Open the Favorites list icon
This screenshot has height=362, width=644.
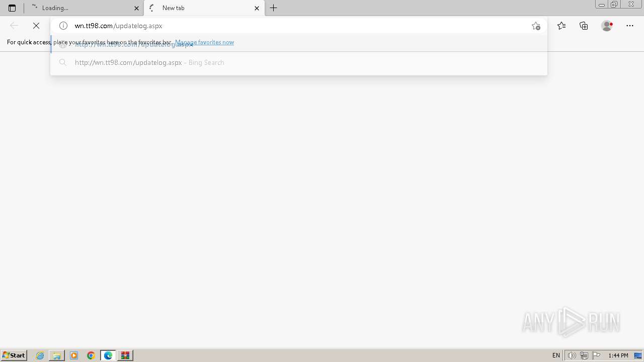pyautogui.click(x=561, y=26)
